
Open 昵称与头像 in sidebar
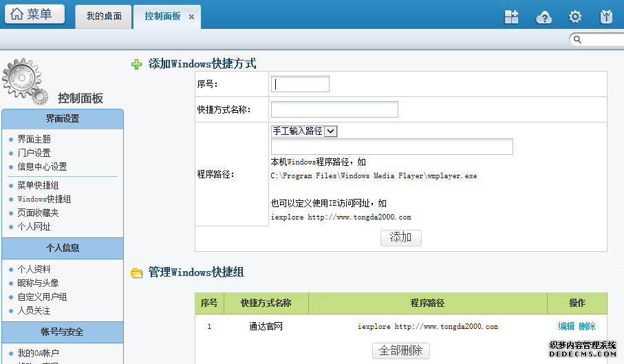(x=38, y=283)
